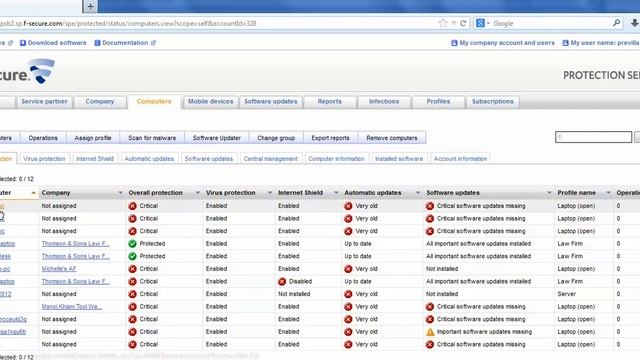Open the Profile name column dropdown
Screen dimensions: 640x360
[608, 193]
